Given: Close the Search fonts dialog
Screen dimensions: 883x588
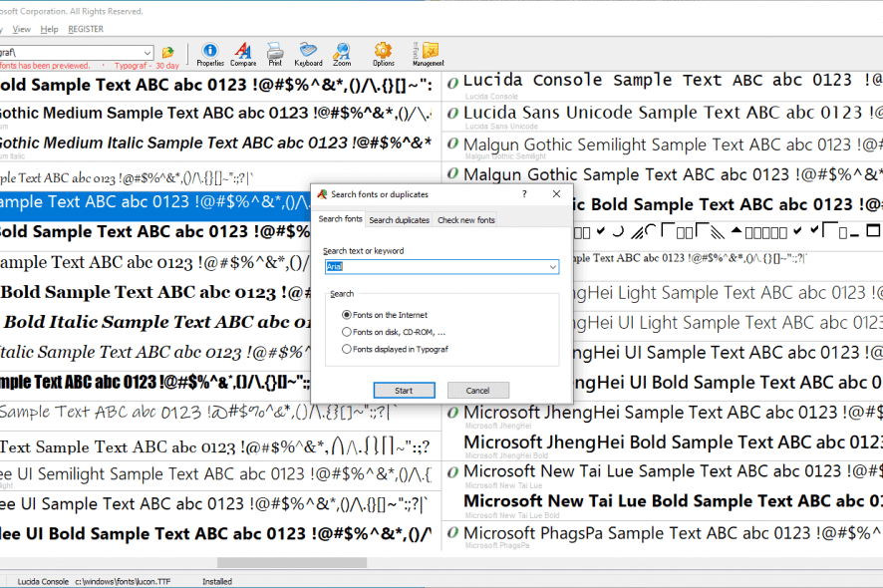Looking at the screenshot, I should click(556, 193).
